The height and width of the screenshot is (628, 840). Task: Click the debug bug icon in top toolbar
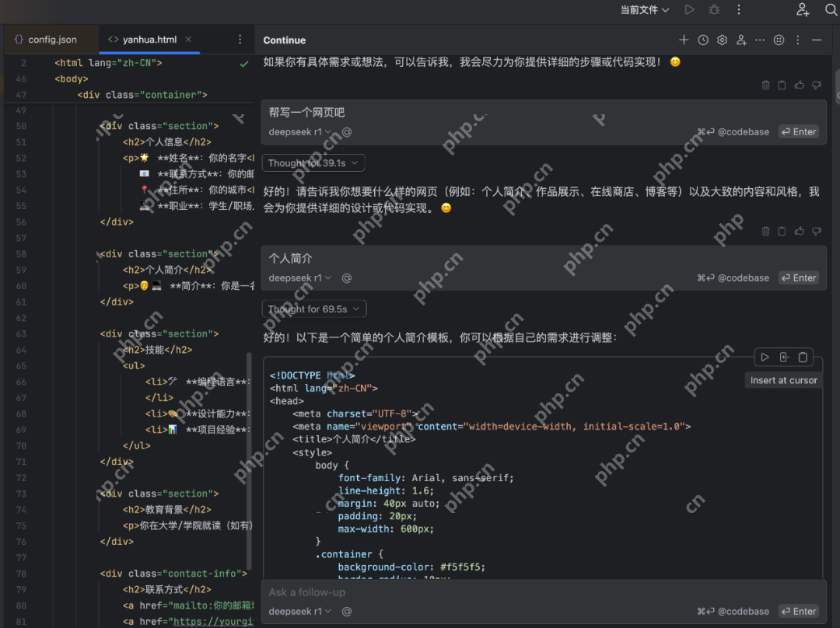[x=714, y=10]
